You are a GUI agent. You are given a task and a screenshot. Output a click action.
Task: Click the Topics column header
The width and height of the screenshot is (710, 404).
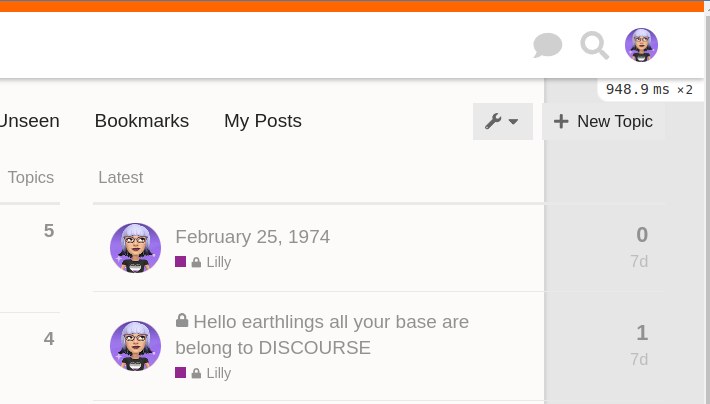31,177
